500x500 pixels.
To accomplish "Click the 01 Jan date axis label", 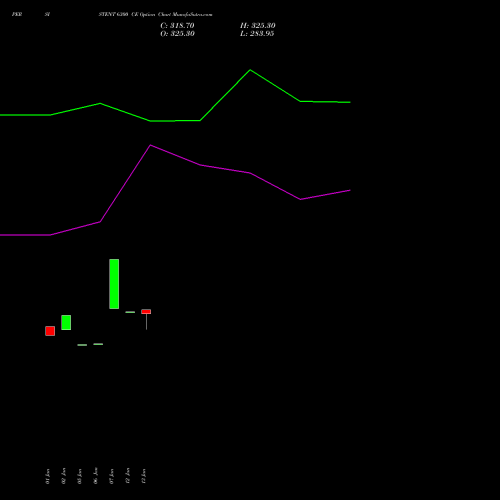I will [48, 476].
